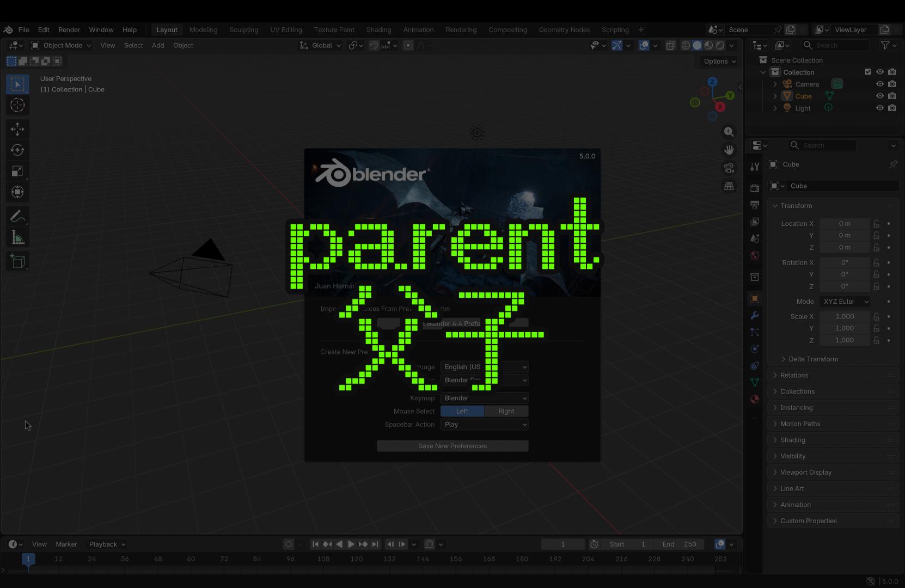This screenshot has width=905, height=588.
Task: Open the timeline Playback popover
Action: click(x=107, y=544)
